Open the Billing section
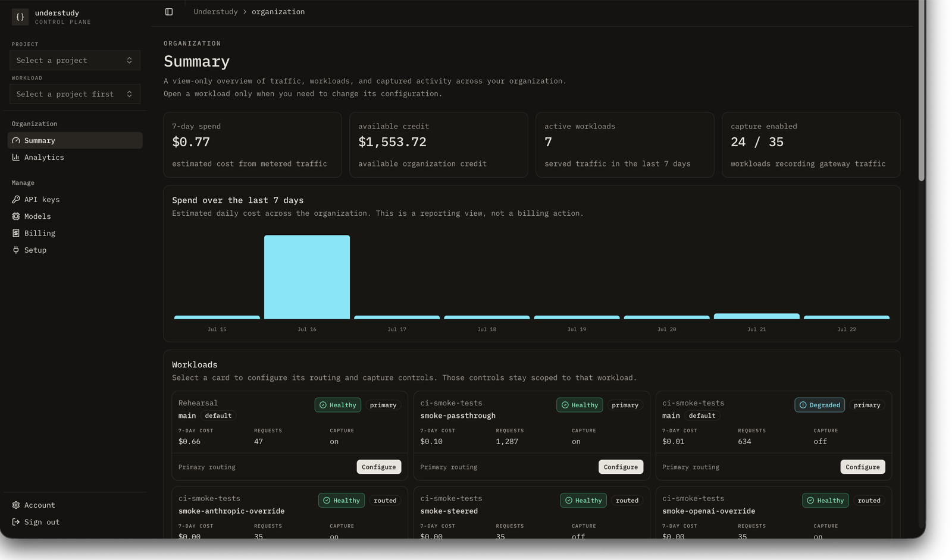The width and height of the screenshot is (952, 560). coord(75,234)
